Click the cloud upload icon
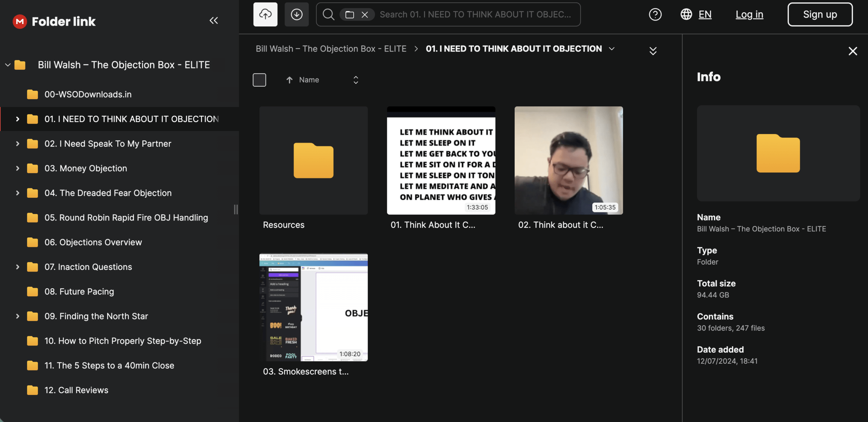868x422 pixels. [265, 14]
